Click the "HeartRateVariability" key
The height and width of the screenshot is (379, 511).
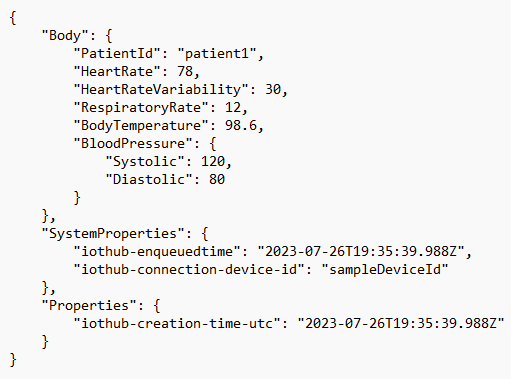(x=161, y=89)
